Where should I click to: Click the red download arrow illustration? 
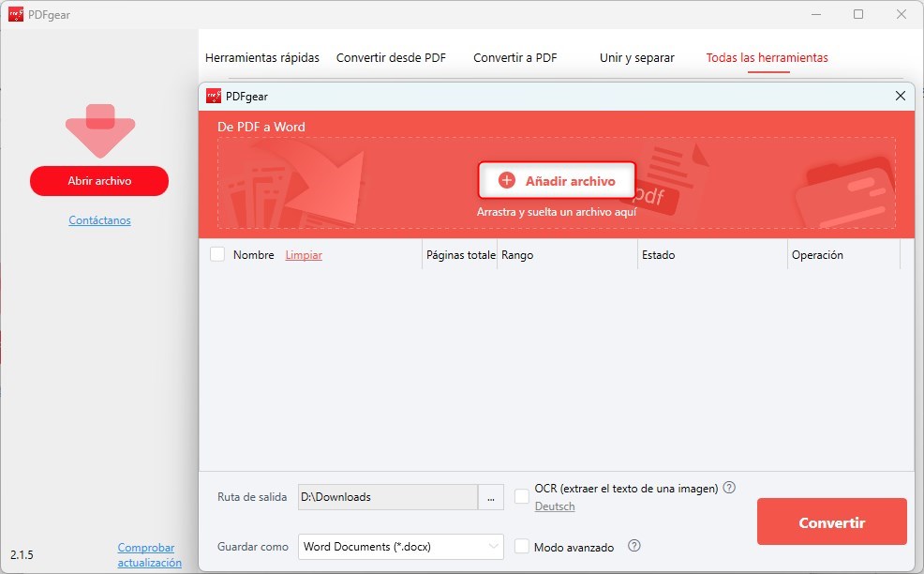(x=98, y=131)
